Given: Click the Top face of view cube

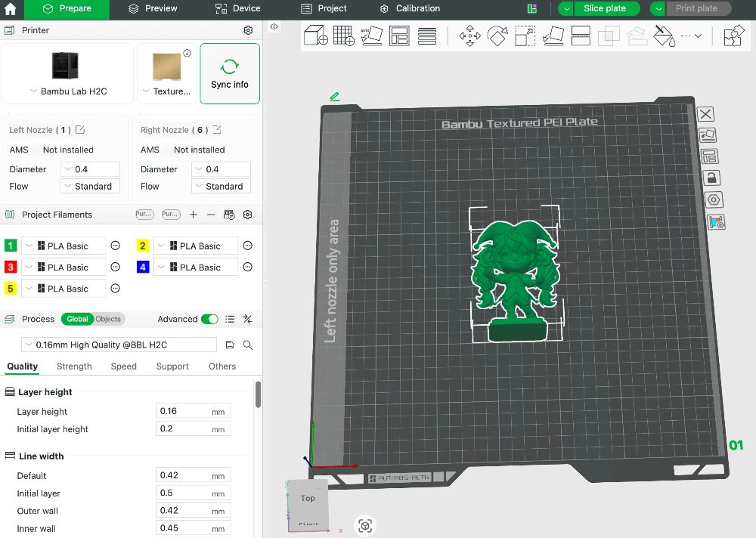Looking at the screenshot, I should coord(308,498).
